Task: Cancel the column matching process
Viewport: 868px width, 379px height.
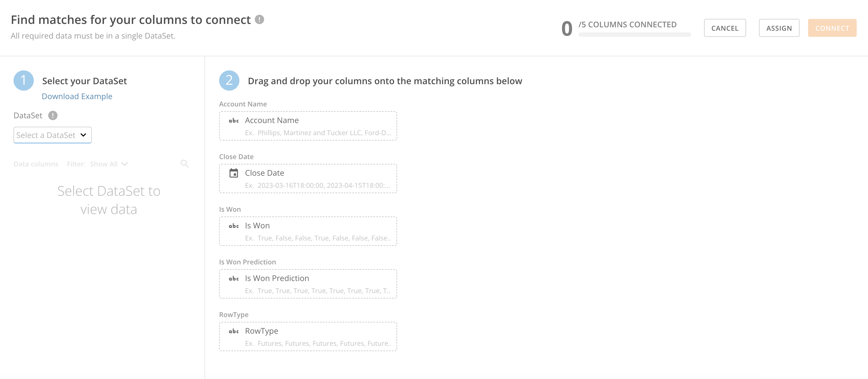Action: [724, 28]
